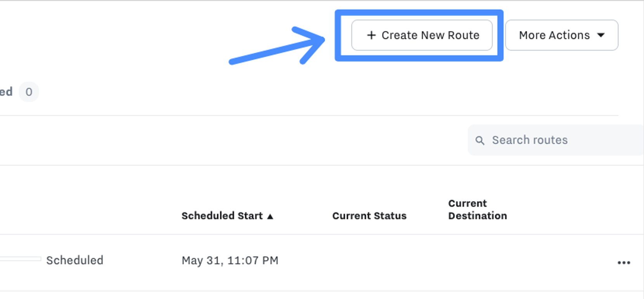The image size is (644, 299).
Task: Click the magnifier icon in route search
Action: [x=480, y=140]
